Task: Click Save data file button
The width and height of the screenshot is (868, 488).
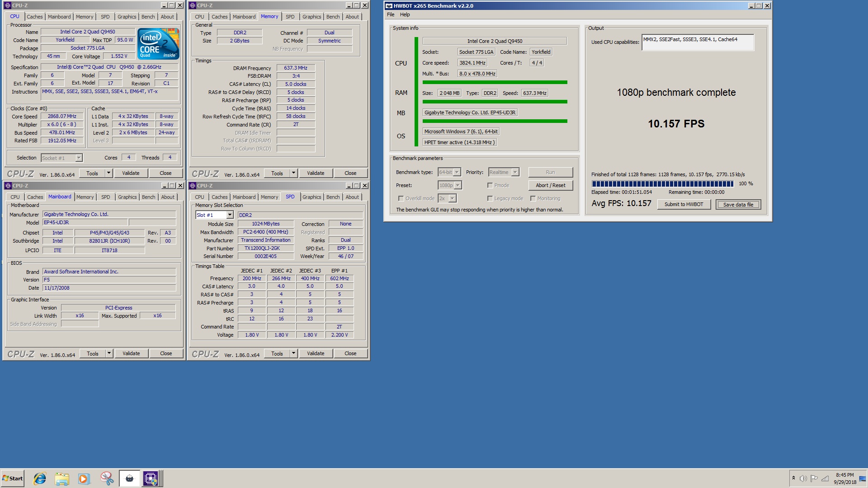Action: coord(738,205)
